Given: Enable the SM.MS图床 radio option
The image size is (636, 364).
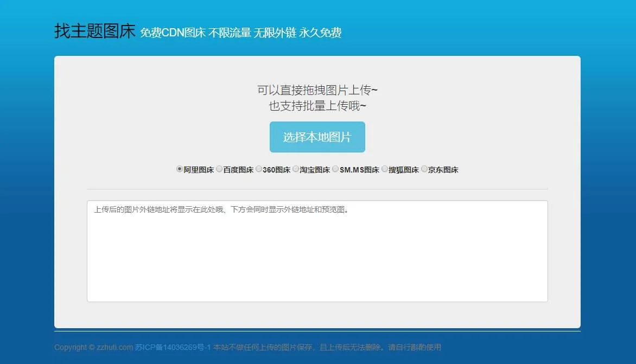Looking at the screenshot, I should pos(335,169).
